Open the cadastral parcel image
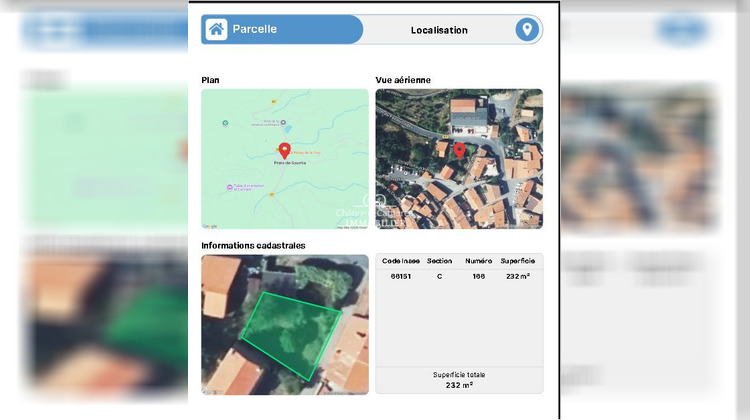 click(285, 325)
